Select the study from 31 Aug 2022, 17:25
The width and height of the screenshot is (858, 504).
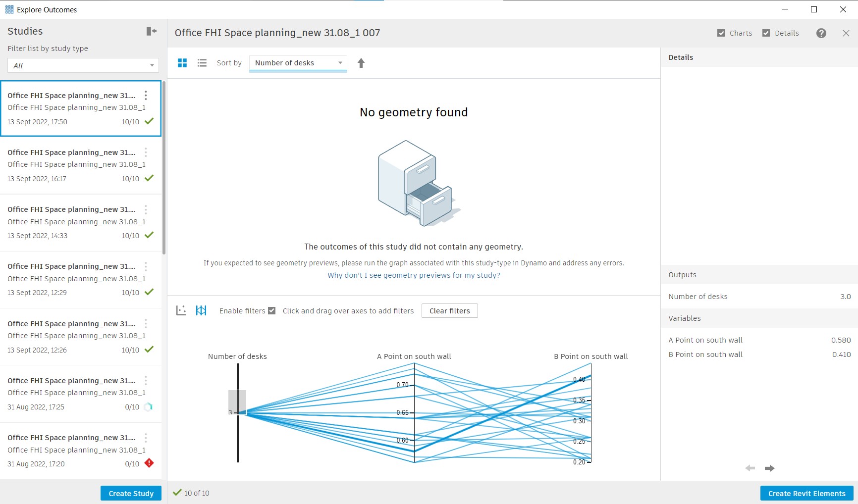[x=81, y=394]
